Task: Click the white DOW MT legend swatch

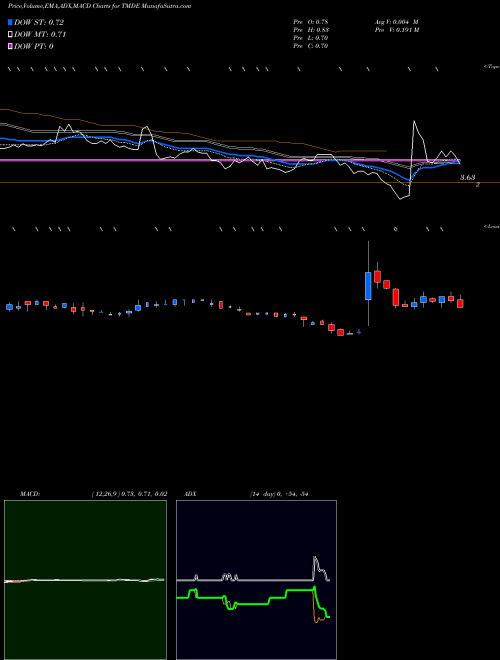Action: coord(10,34)
